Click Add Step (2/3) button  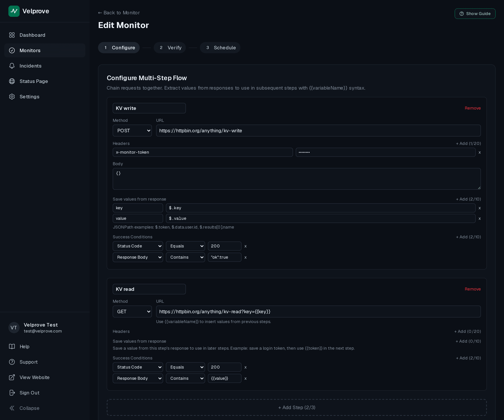[x=297, y=407]
